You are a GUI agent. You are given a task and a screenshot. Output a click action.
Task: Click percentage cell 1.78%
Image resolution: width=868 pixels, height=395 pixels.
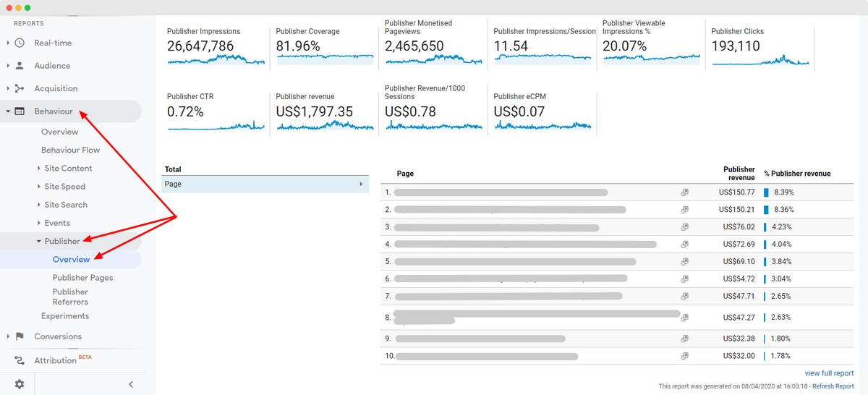pos(784,356)
